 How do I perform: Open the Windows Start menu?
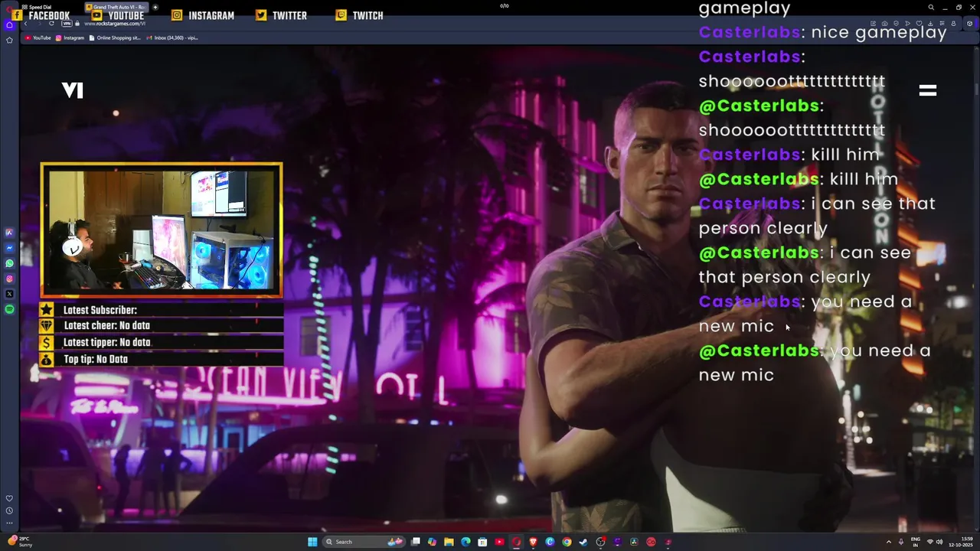tap(312, 542)
